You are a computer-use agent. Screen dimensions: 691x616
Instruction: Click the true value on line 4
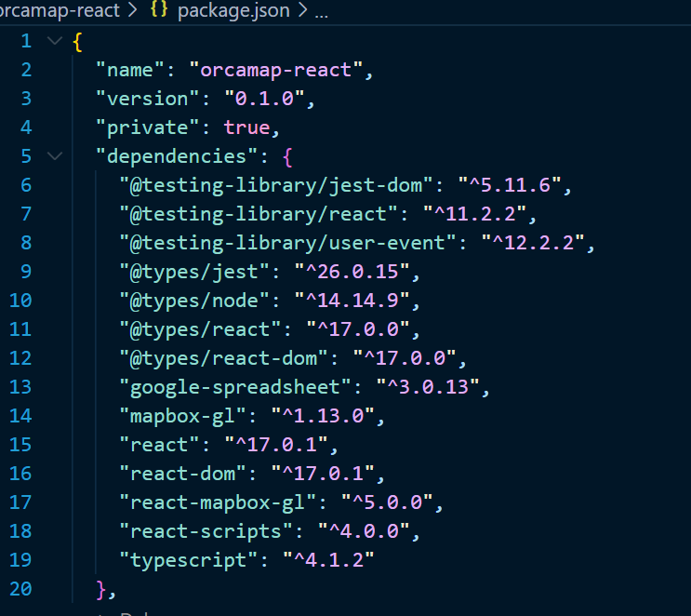pos(246,127)
